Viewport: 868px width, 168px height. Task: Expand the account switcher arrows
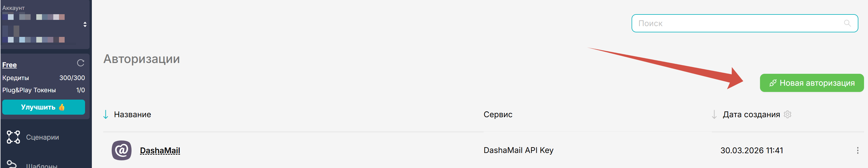pos(85,25)
